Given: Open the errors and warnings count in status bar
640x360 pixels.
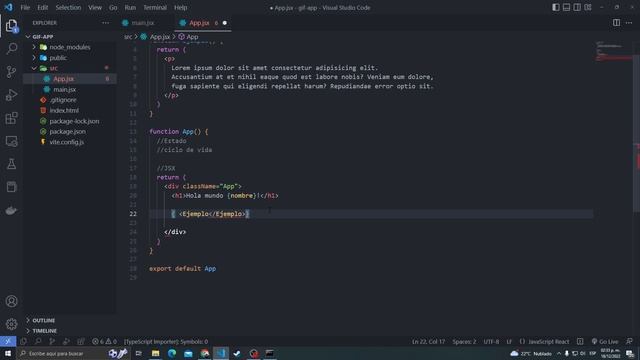Looking at the screenshot, I should [104, 341].
